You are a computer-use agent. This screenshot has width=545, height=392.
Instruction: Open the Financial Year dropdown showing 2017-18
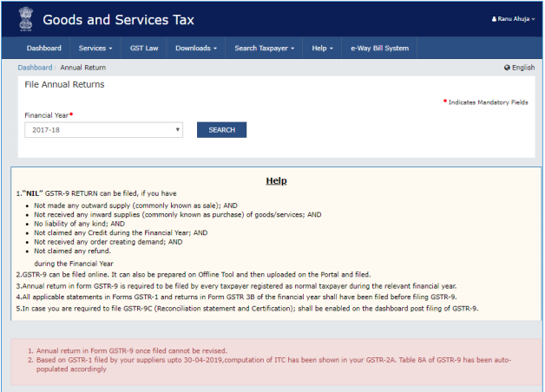[103, 130]
